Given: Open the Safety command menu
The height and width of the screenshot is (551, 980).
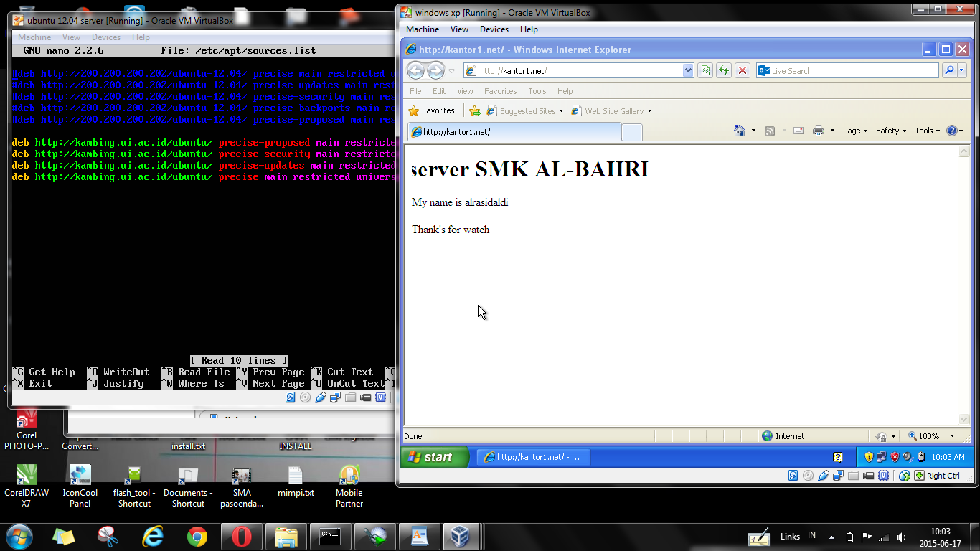Looking at the screenshot, I should [x=891, y=131].
